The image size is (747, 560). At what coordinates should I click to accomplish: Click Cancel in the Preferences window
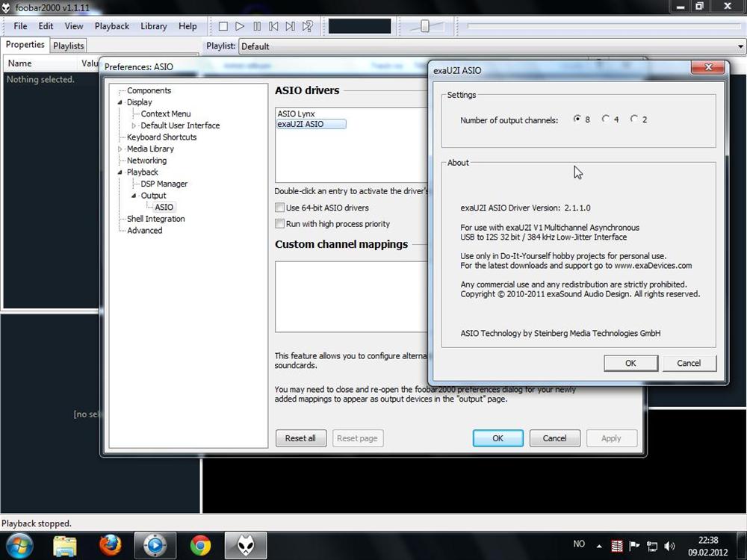(554, 438)
